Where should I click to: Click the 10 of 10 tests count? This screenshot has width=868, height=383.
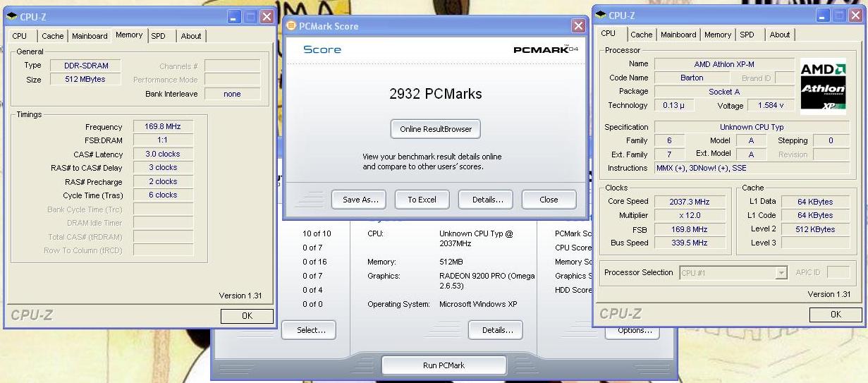[317, 233]
